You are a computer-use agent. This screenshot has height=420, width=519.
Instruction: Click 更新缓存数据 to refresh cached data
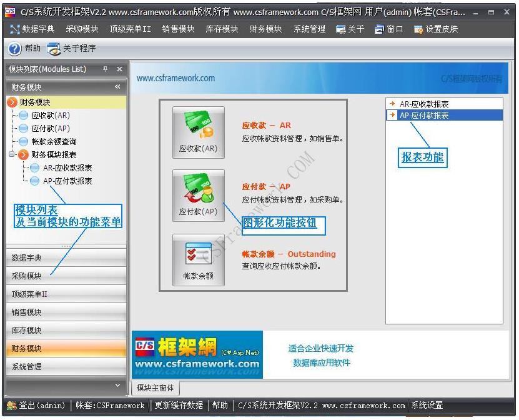click(177, 405)
